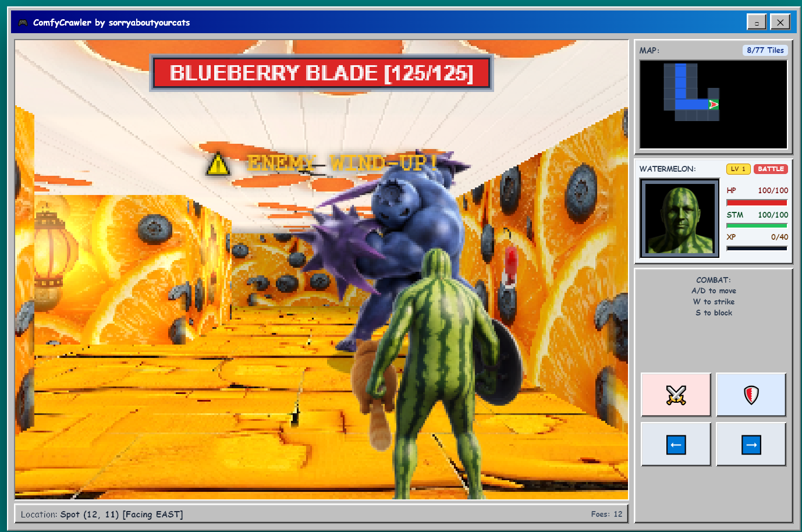Screen dimensions: 802x532
Task: Click the green STM stamina bar
Action: pyautogui.click(x=757, y=225)
